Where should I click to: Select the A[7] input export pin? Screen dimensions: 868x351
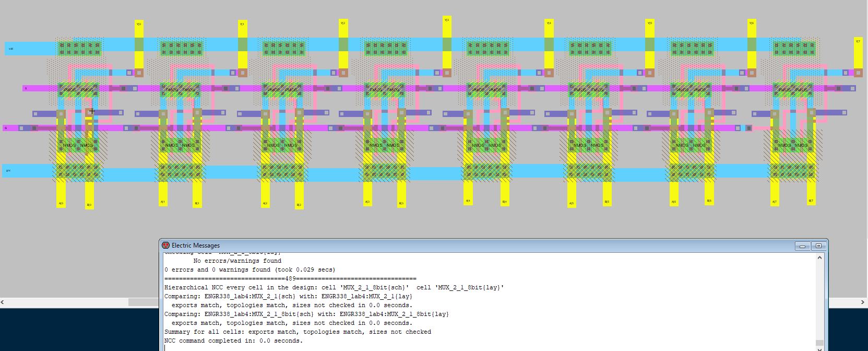coord(775,202)
